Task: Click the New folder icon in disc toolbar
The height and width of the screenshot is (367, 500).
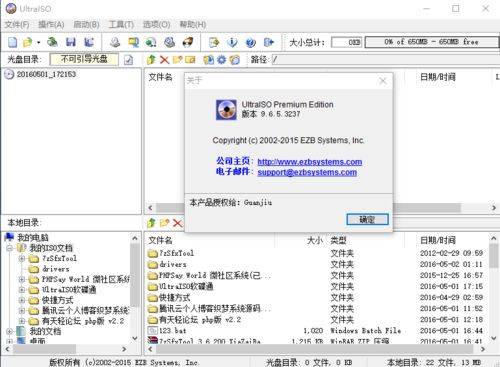Action: pos(177,60)
